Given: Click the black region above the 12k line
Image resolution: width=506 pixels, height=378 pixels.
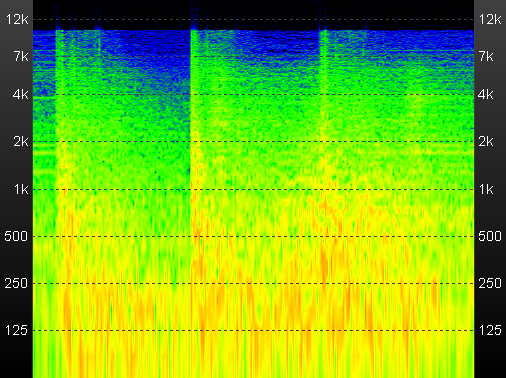Looking at the screenshot, I should (x=253, y=9).
